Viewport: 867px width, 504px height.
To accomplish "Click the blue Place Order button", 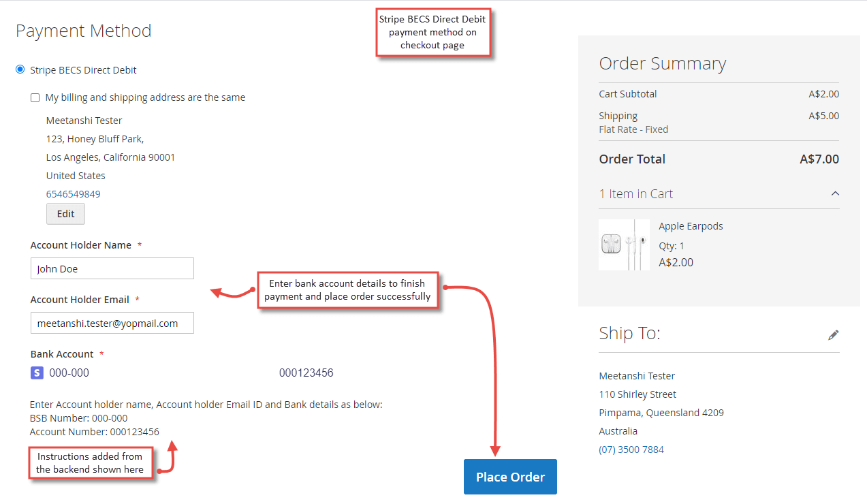I will [x=510, y=477].
